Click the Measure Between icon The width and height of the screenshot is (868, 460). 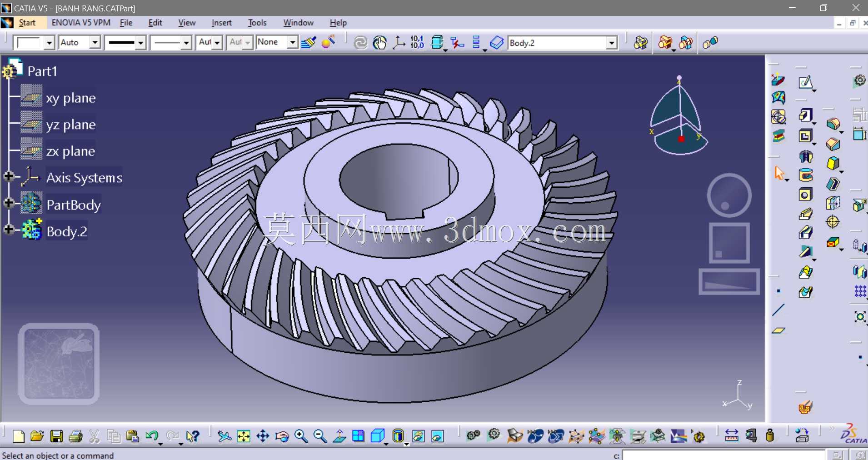732,435
